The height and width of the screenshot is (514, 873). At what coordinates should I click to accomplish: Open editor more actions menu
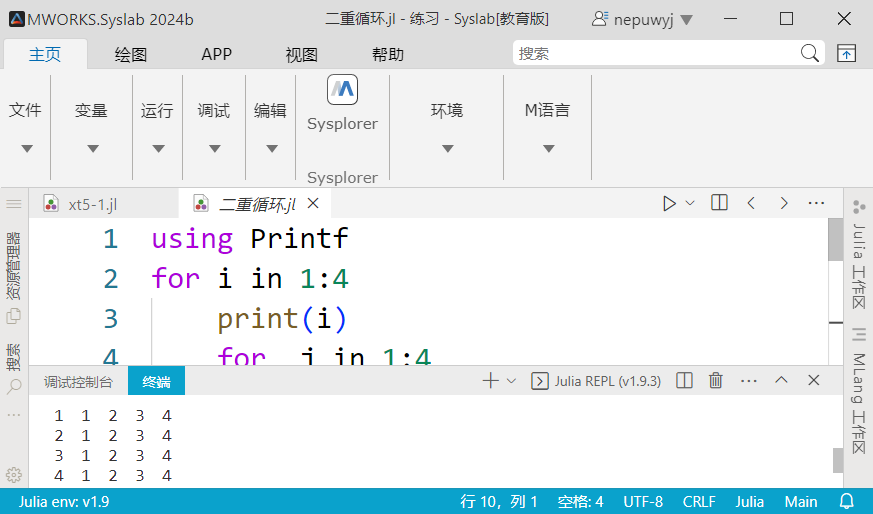816,203
